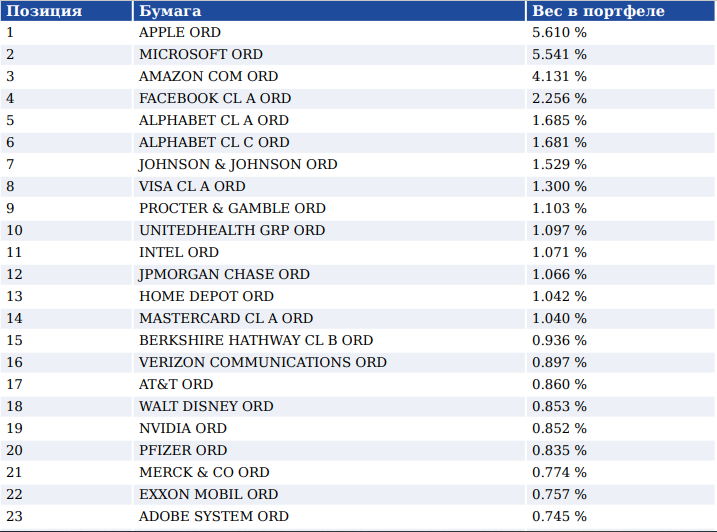Select the INTEL ORD cell

coord(329,252)
